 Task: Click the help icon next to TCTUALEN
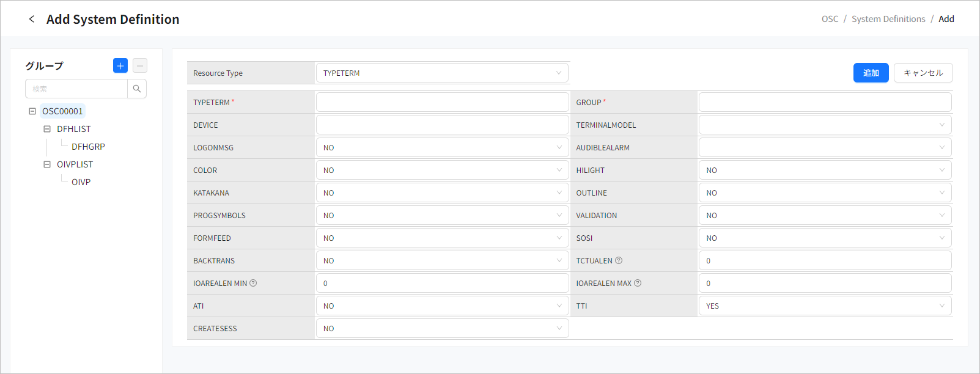click(x=619, y=260)
